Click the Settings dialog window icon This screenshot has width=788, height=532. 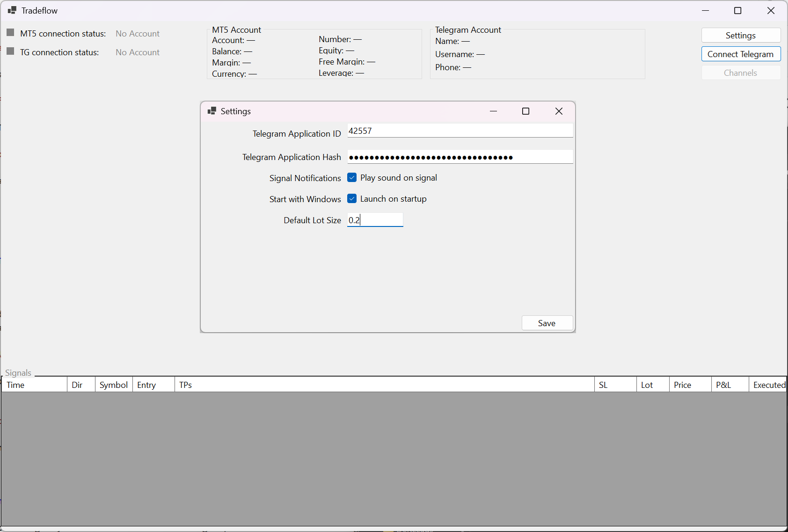[x=212, y=111]
